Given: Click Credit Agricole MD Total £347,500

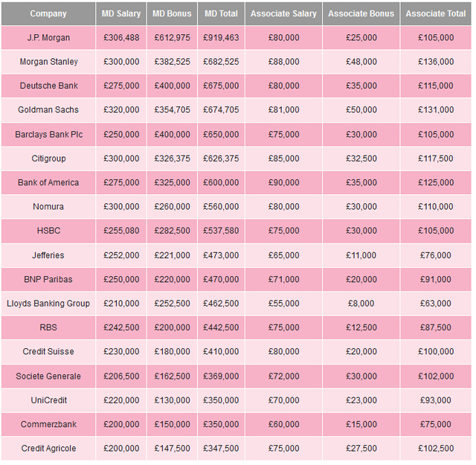Looking at the screenshot, I should point(221,449).
